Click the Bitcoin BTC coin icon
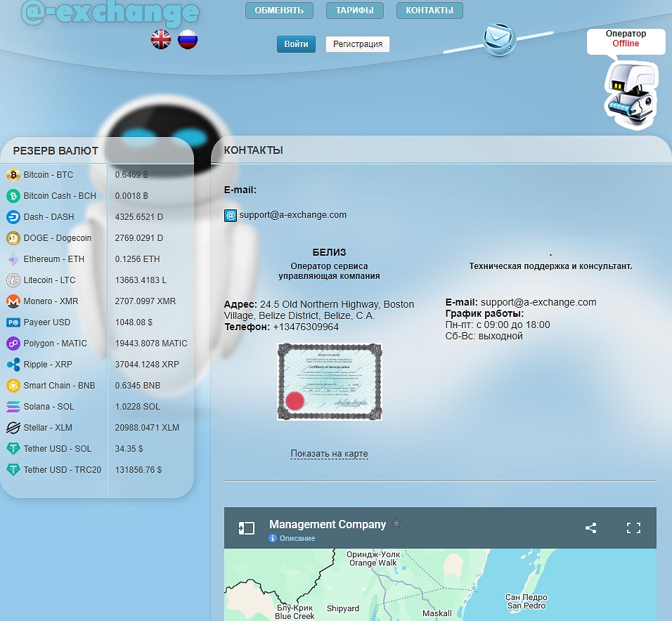 coord(13,175)
